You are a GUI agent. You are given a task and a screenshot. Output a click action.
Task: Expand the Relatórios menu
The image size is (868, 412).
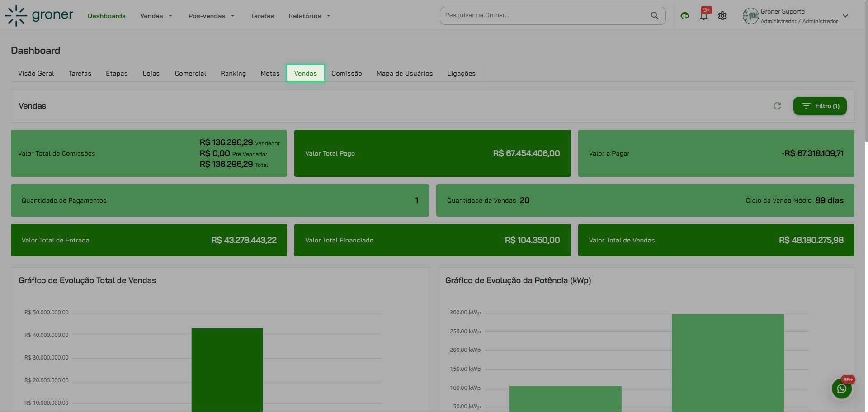310,16
